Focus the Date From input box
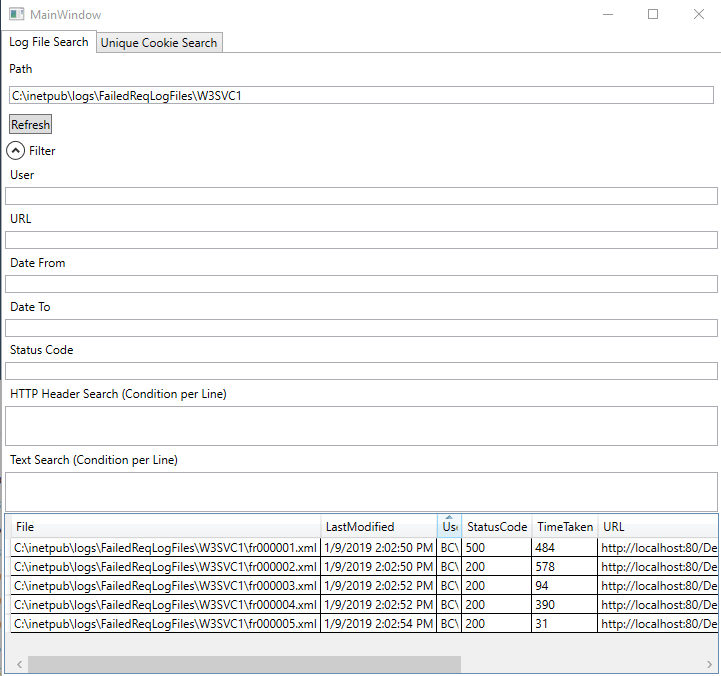This screenshot has width=721, height=676. coord(360,284)
